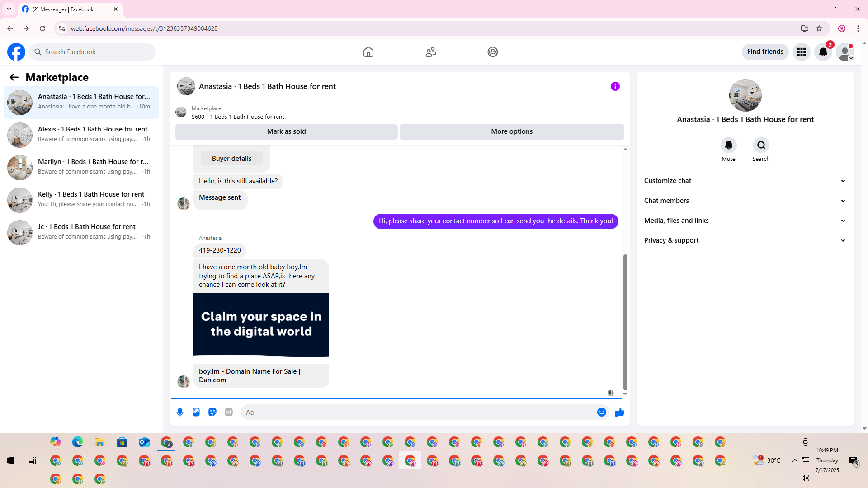The height and width of the screenshot is (488, 868).
Task: Reload the page in Chrome
Action: click(x=42, y=28)
